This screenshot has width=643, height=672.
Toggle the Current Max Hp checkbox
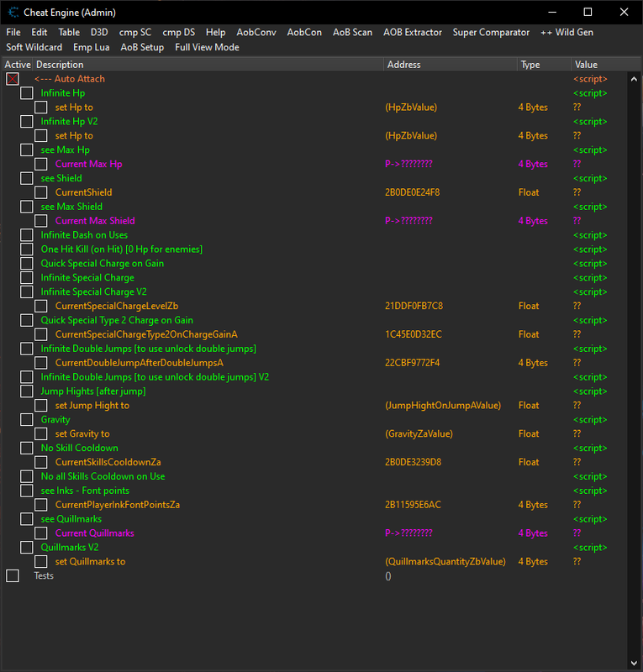40,164
